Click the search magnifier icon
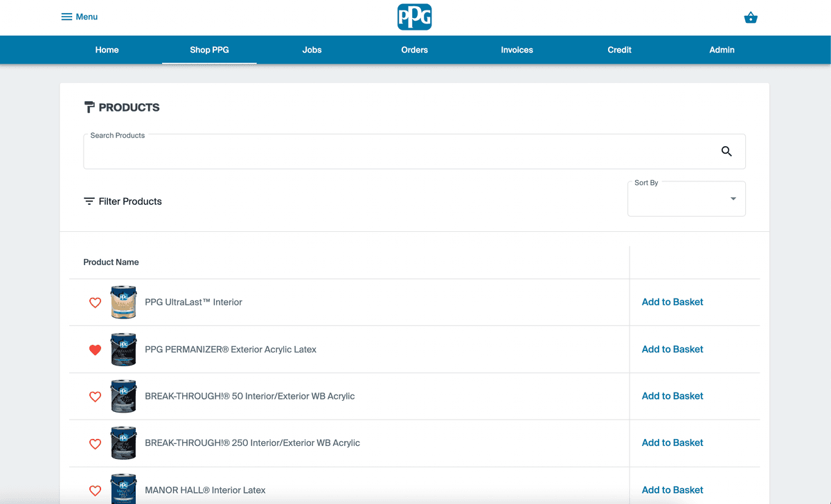Viewport: 831px width, 504px height. tap(726, 151)
